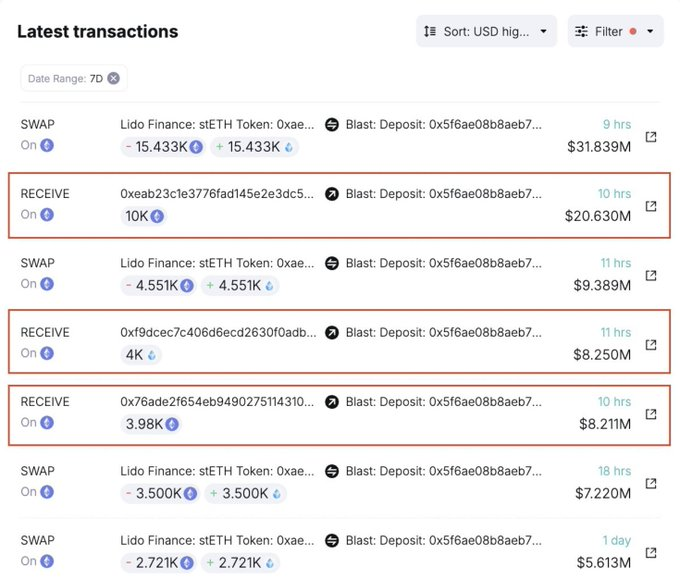Open sender address 0xeab23c1e3776fad145e2e3dc5
Image resolution: width=680 pixels, height=579 pixels.
click(x=216, y=193)
